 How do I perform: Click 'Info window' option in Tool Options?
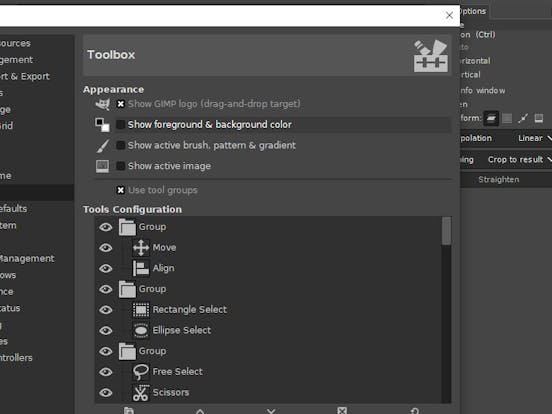pyautogui.click(x=483, y=91)
